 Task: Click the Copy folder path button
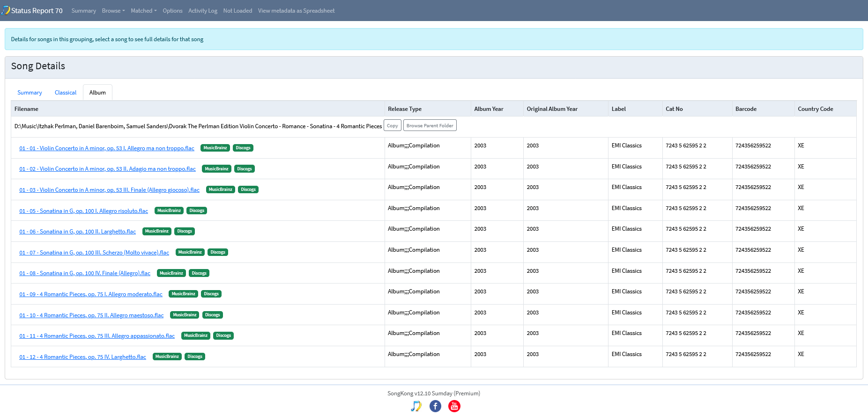point(393,125)
